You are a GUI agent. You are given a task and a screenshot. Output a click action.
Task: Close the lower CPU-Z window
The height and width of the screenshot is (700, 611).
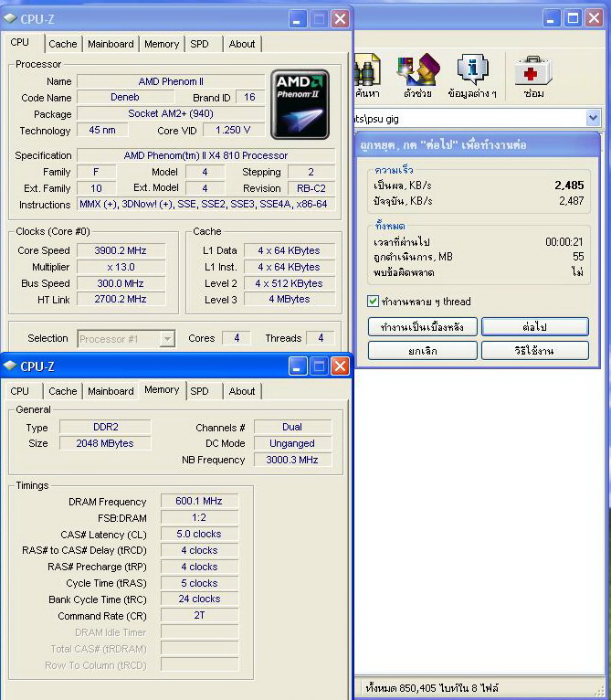click(x=340, y=366)
